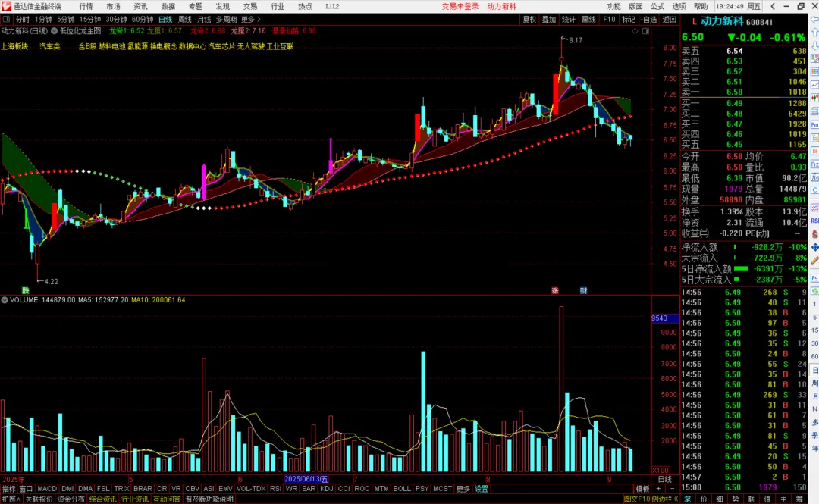Select 60-minute period in right sidebar

tap(814, 356)
